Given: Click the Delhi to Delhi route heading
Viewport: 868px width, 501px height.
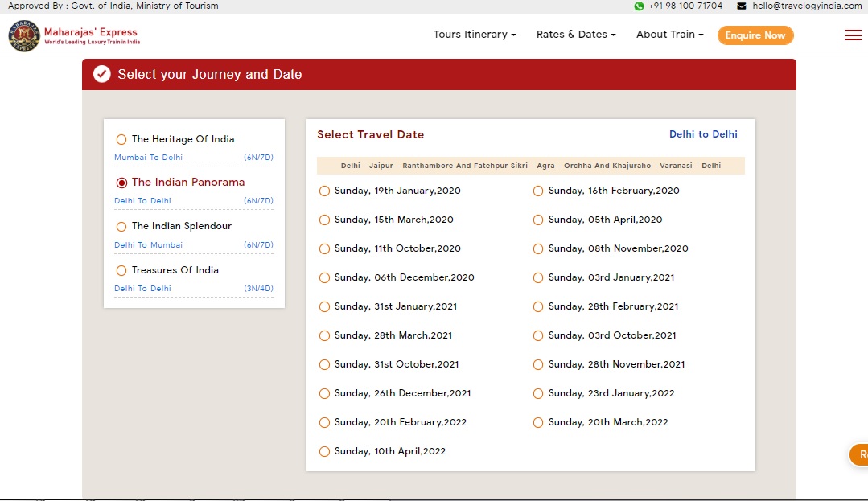Looking at the screenshot, I should click(x=703, y=134).
